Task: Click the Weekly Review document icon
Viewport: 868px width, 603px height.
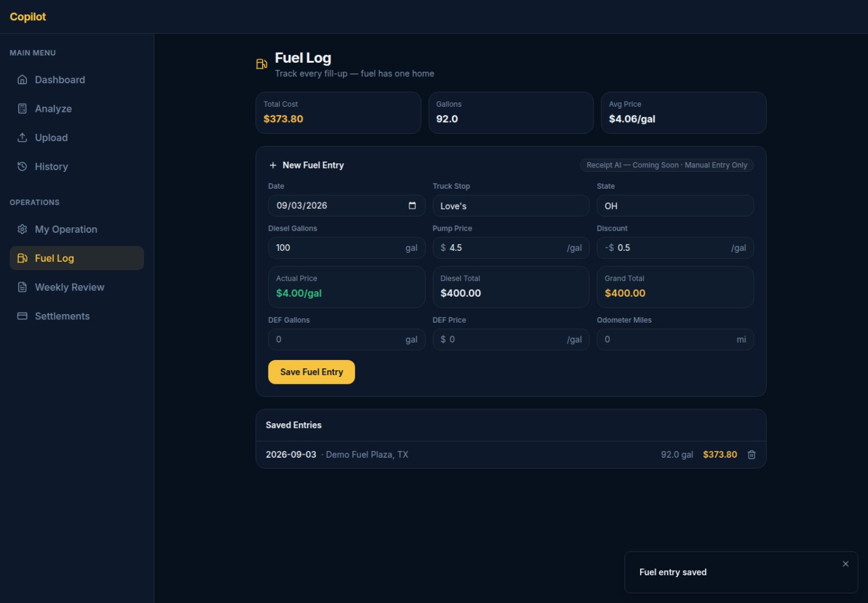Action: [x=22, y=287]
